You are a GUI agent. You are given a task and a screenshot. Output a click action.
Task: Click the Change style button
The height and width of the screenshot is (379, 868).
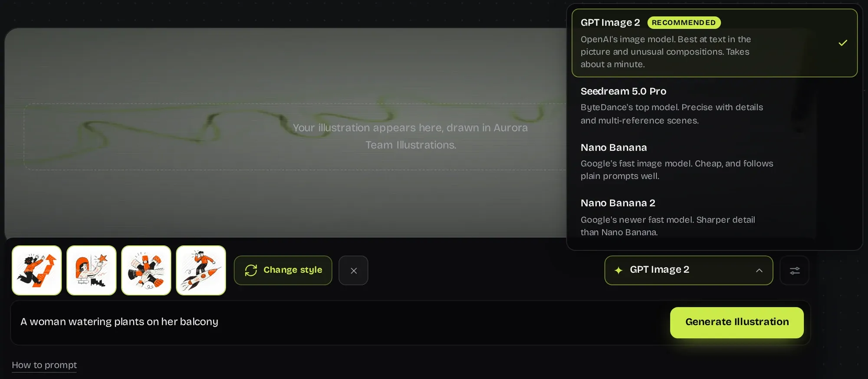coord(283,270)
